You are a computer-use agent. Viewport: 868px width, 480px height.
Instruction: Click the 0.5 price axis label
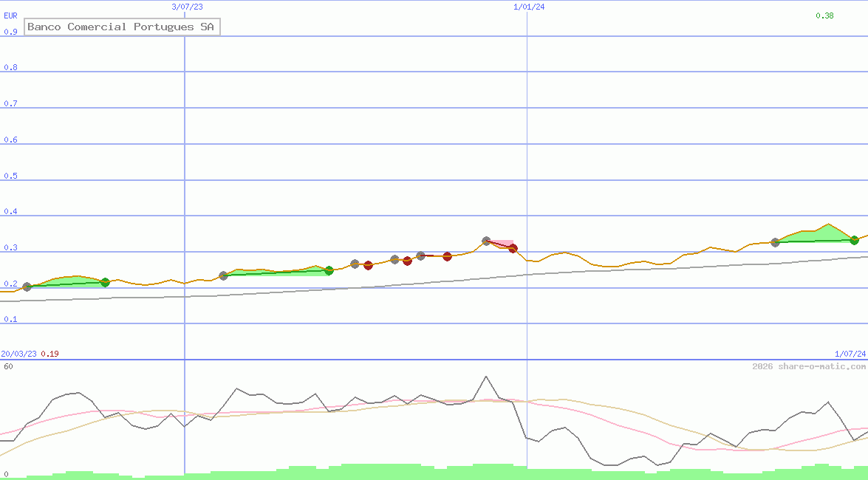point(10,176)
